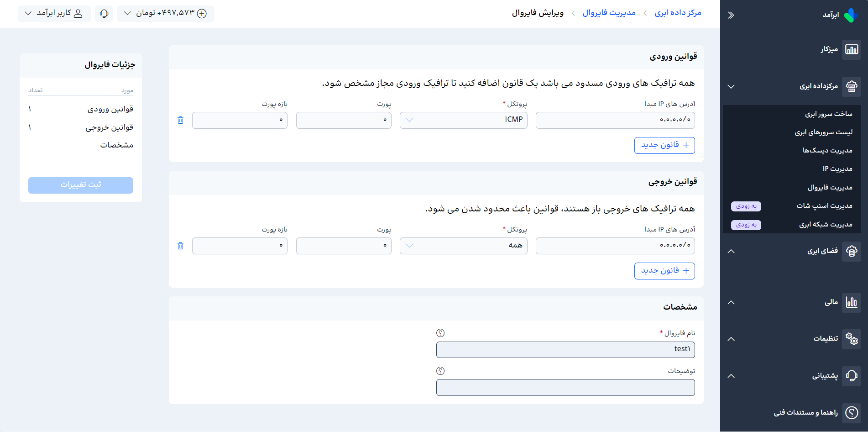Viewport: 868px width, 432px height.
Task: Click the راهنما و مستندات فنی question icon
Action: click(852, 412)
